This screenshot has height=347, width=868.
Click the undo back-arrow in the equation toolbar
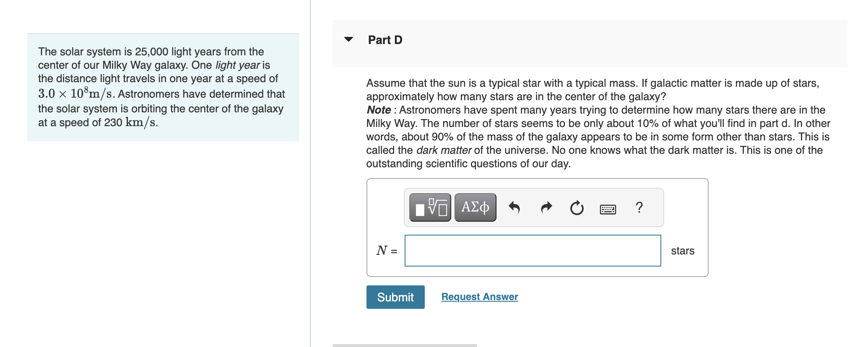pyautogui.click(x=515, y=208)
